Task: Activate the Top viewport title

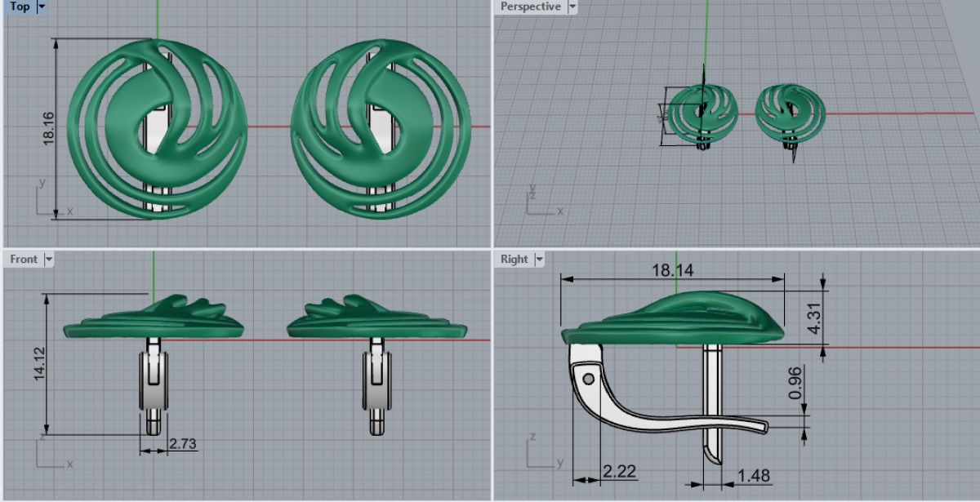Action: tap(20, 7)
